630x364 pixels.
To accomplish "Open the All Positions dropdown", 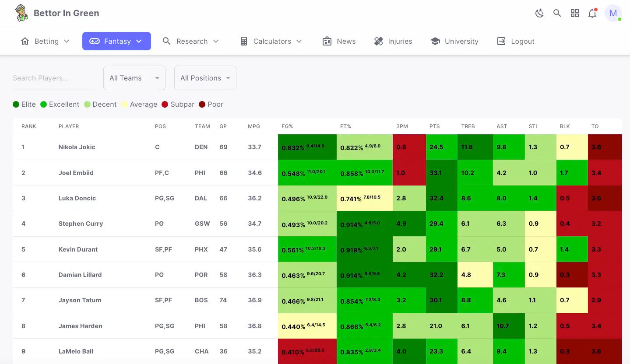I will [x=205, y=78].
